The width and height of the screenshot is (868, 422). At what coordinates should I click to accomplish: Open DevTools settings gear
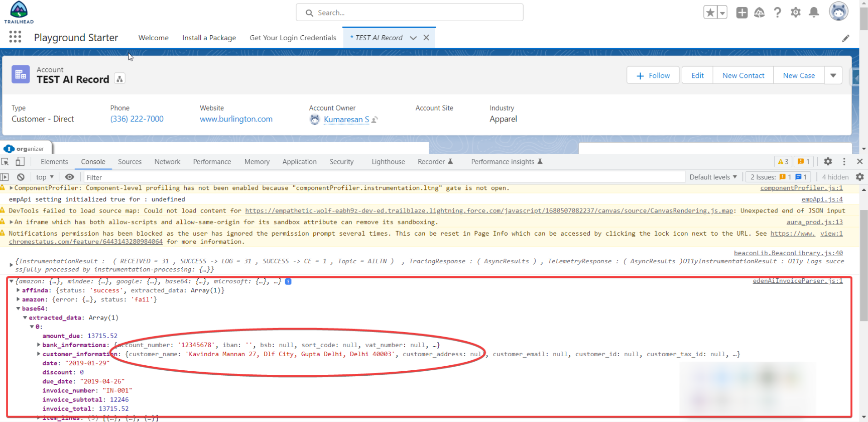click(828, 162)
